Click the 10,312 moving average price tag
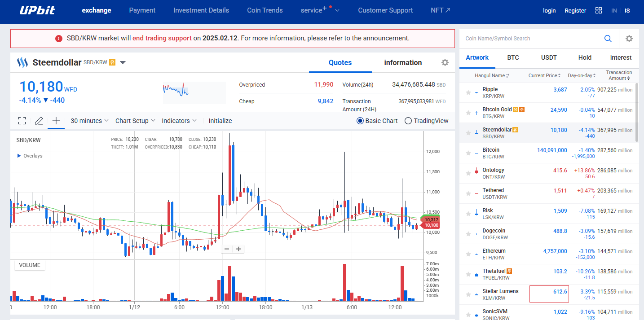Screen dimensions: 644x320 pyautogui.click(x=430, y=219)
